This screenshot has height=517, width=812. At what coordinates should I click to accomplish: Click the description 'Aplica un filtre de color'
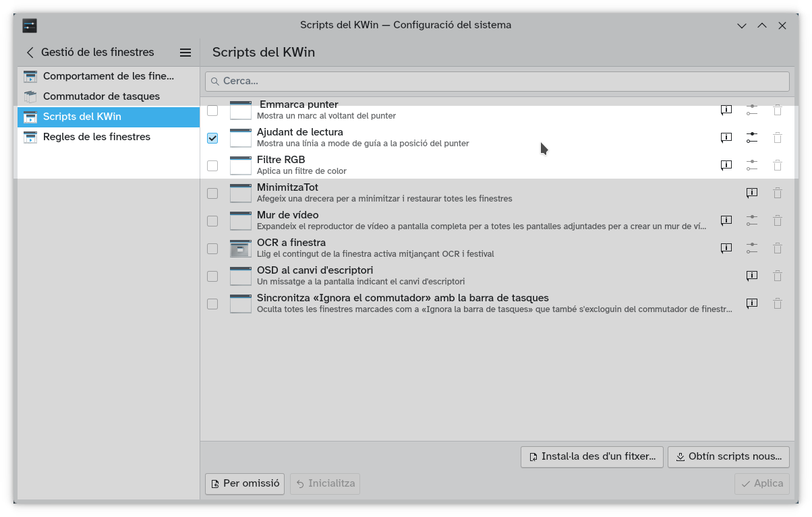tap(301, 171)
